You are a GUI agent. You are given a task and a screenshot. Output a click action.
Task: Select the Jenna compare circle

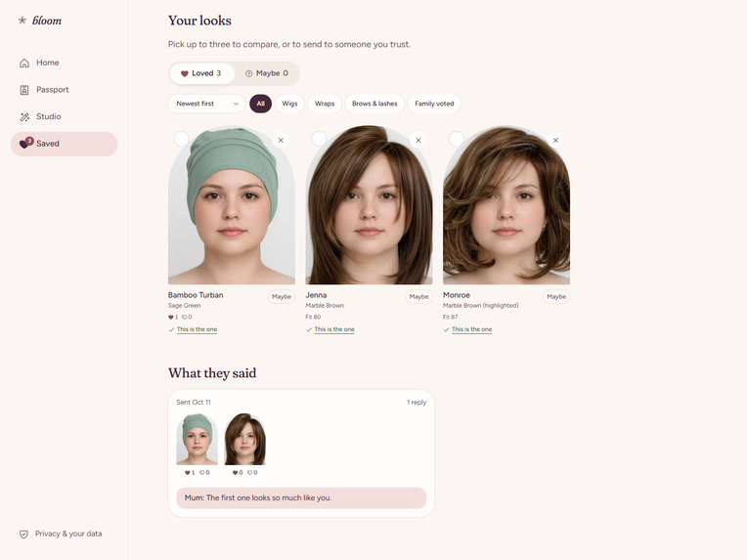[319, 139]
